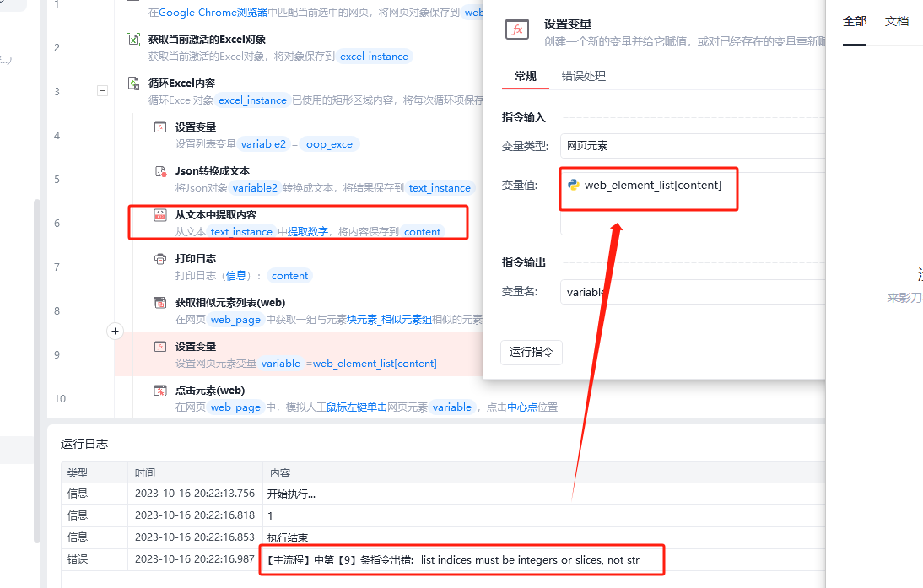The image size is (923, 588).
Task: Click the 运行日志 panel title
Action: coord(84,444)
